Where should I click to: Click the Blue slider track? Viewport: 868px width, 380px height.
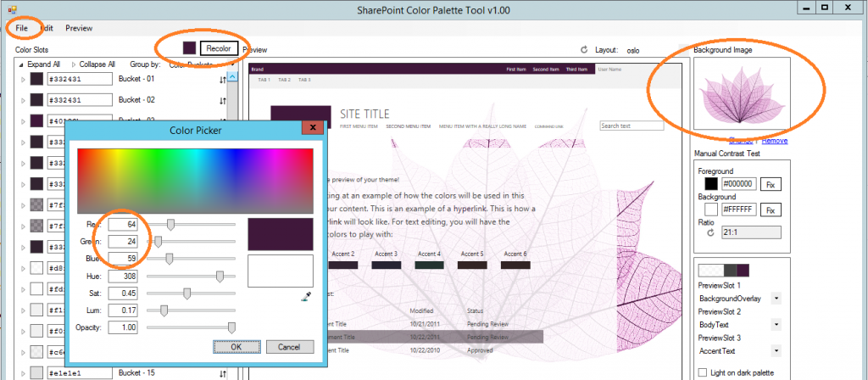point(191,260)
